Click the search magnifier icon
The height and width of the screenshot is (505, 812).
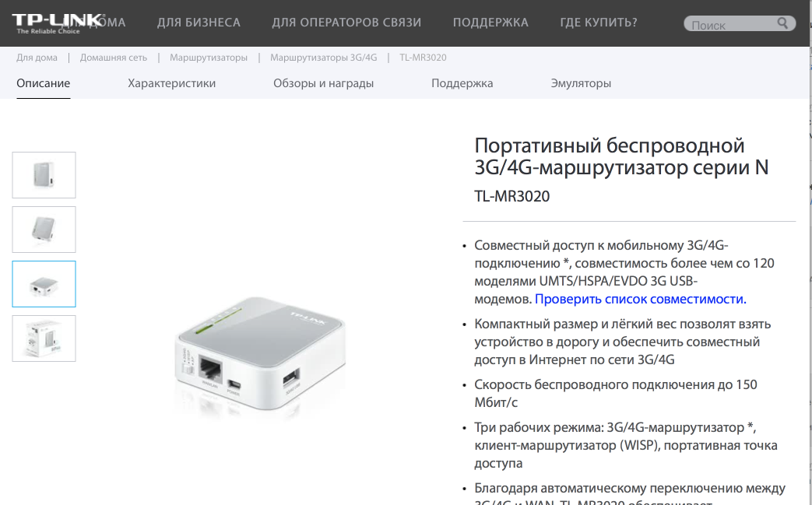pos(782,23)
